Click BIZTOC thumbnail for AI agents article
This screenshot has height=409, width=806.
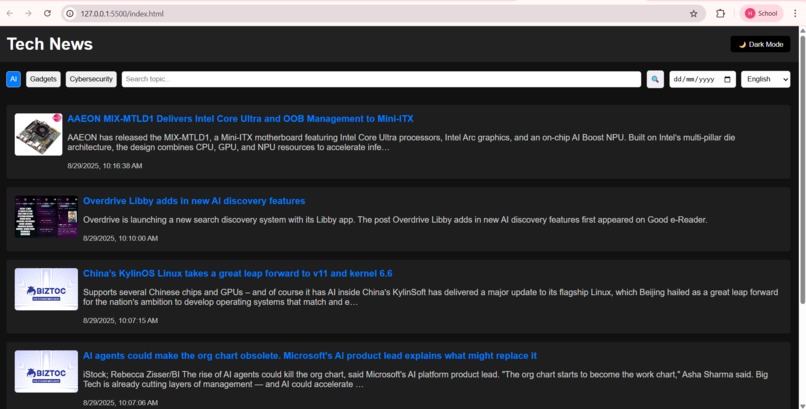[46, 371]
